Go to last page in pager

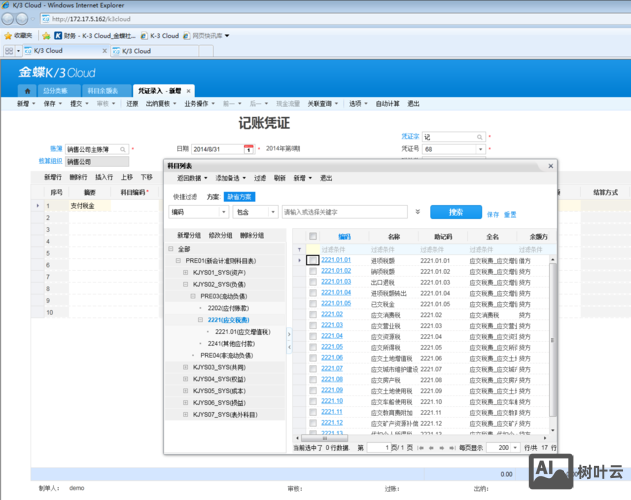[452, 448]
